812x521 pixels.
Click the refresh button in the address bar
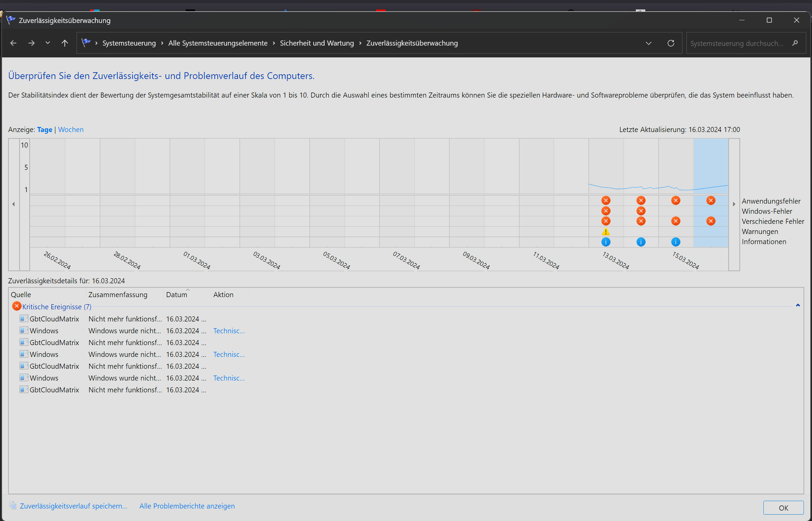click(671, 43)
